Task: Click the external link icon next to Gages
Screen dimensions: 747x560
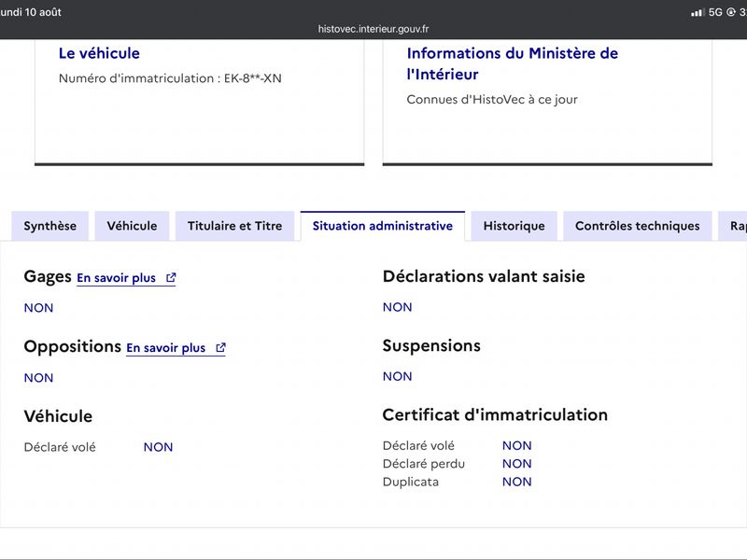Action: click(x=171, y=277)
